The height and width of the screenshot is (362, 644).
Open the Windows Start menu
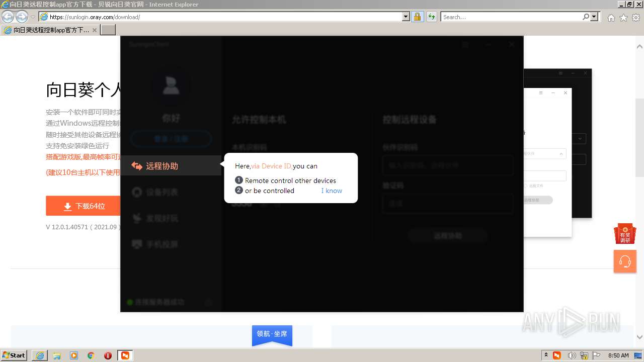point(14,355)
